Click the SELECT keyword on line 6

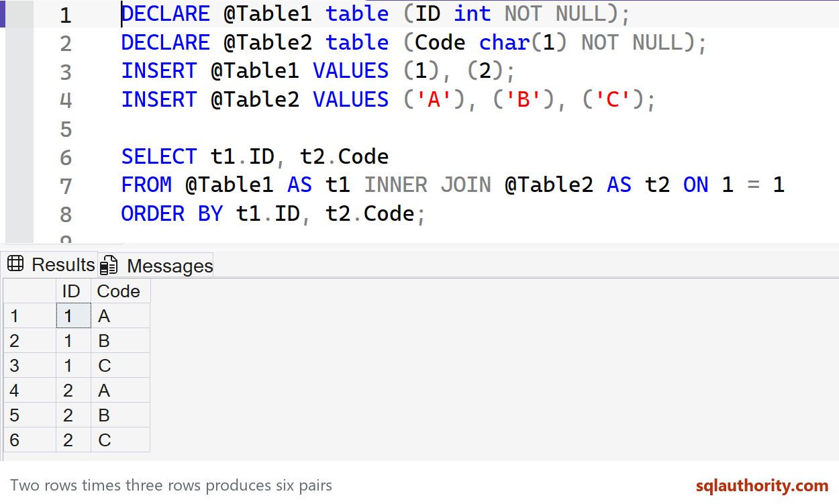pos(159,157)
